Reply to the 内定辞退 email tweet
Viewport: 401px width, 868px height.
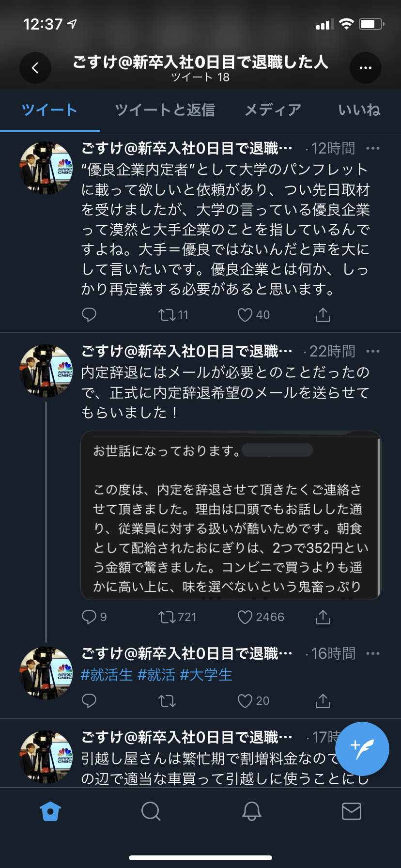(89, 617)
